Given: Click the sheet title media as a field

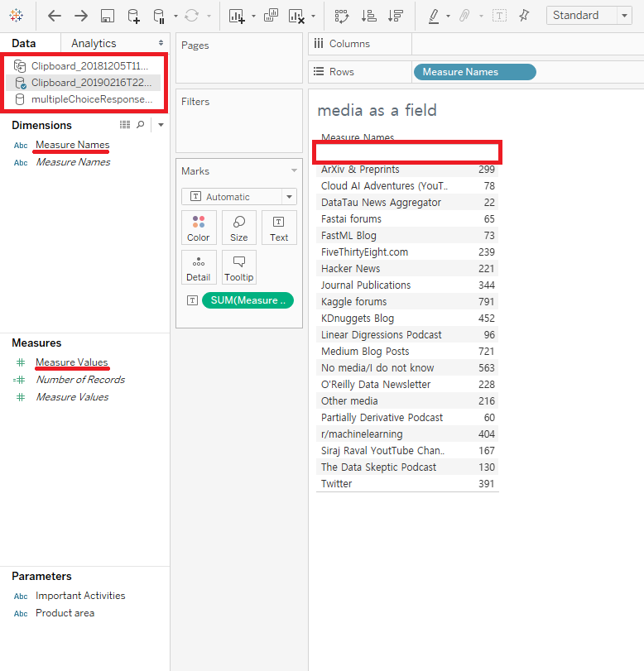Looking at the screenshot, I should coord(377,110).
